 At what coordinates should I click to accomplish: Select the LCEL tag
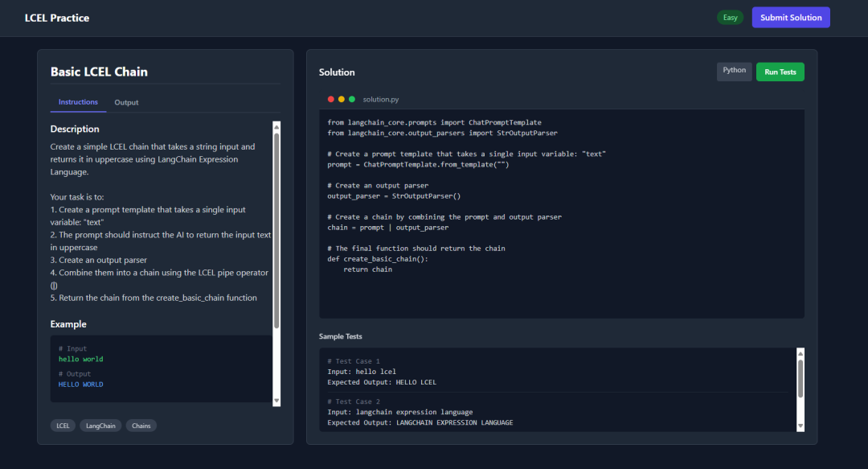point(62,426)
